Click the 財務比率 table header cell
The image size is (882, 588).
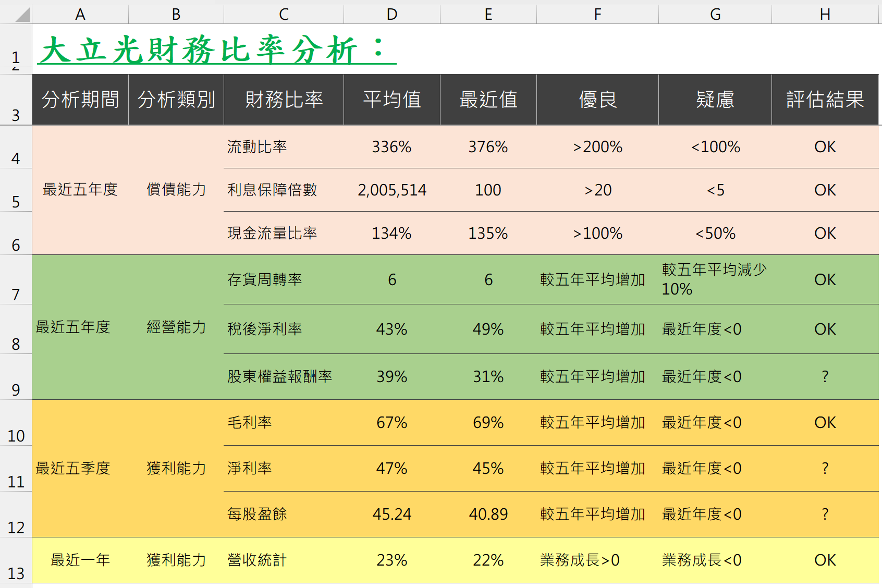284,100
